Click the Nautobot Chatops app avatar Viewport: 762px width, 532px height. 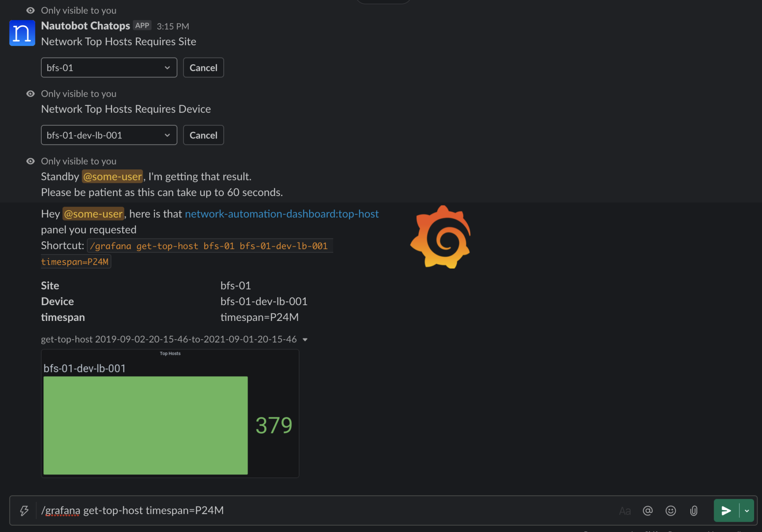[x=22, y=33]
